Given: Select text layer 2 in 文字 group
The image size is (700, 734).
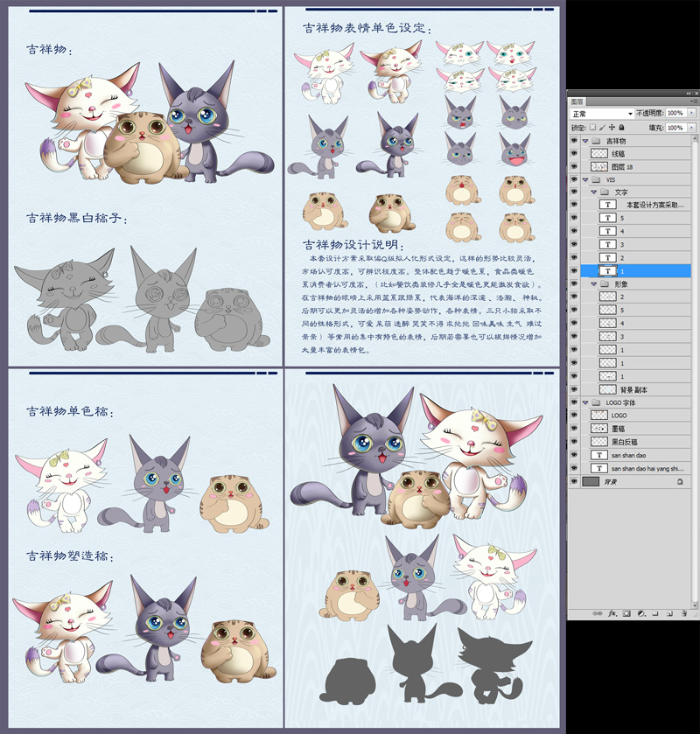Looking at the screenshot, I should tap(636, 258).
